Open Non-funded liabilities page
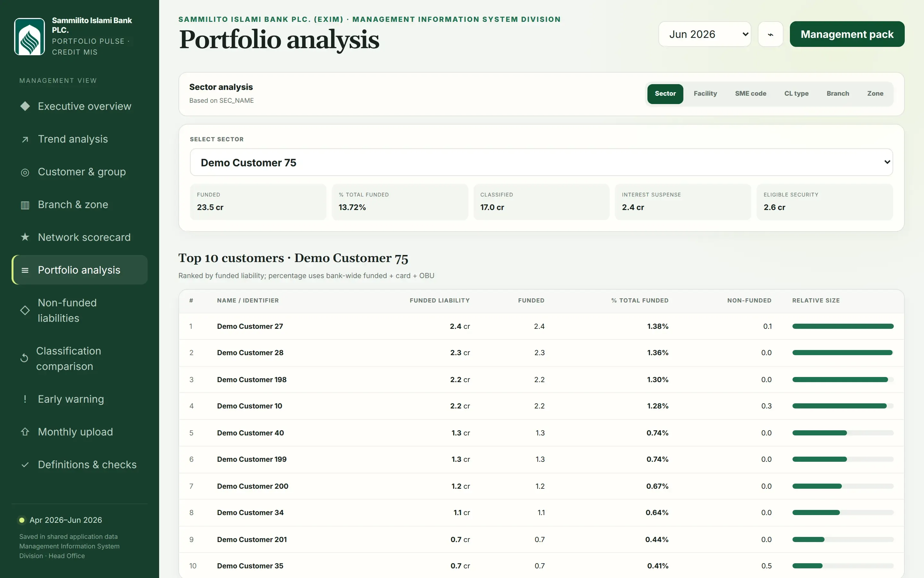Viewport: 924px width, 578px height. [80, 311]
